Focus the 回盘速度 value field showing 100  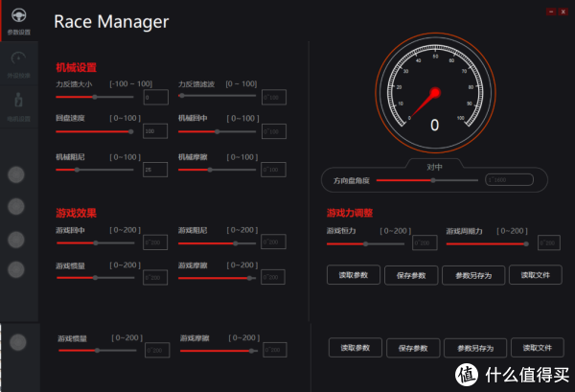tap(155, 131)
